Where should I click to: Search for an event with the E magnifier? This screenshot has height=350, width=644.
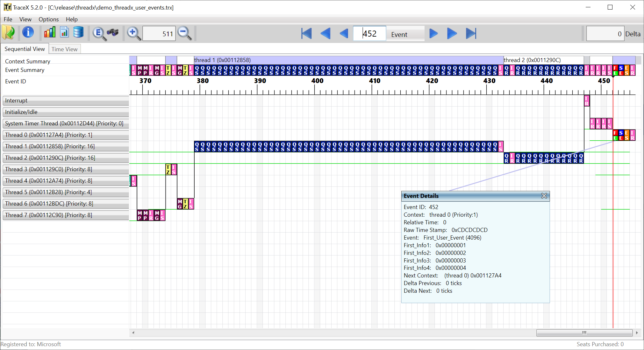pyautogui.click(x=99, y=33)
